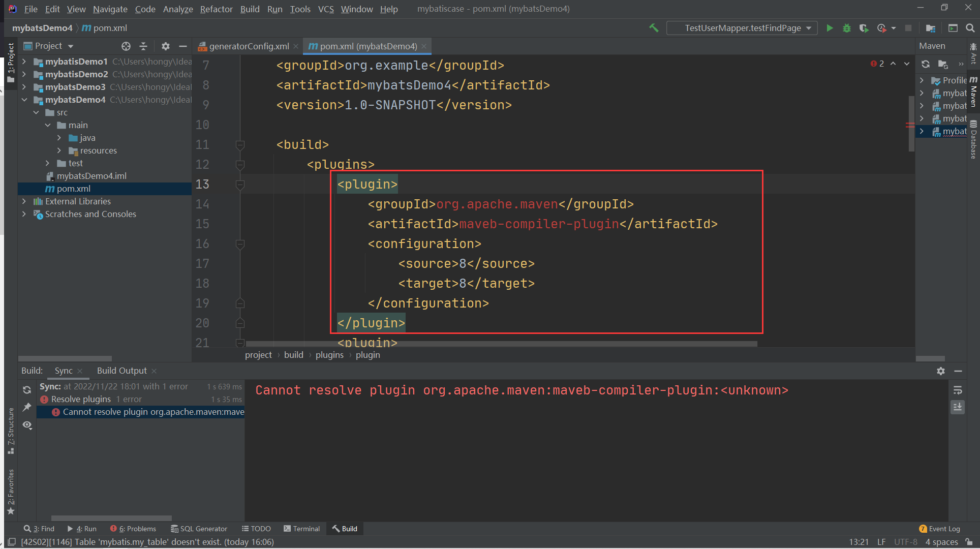Switch to the Build Output tab
This screenshot has width=980, height=549.
coord(122,371)
